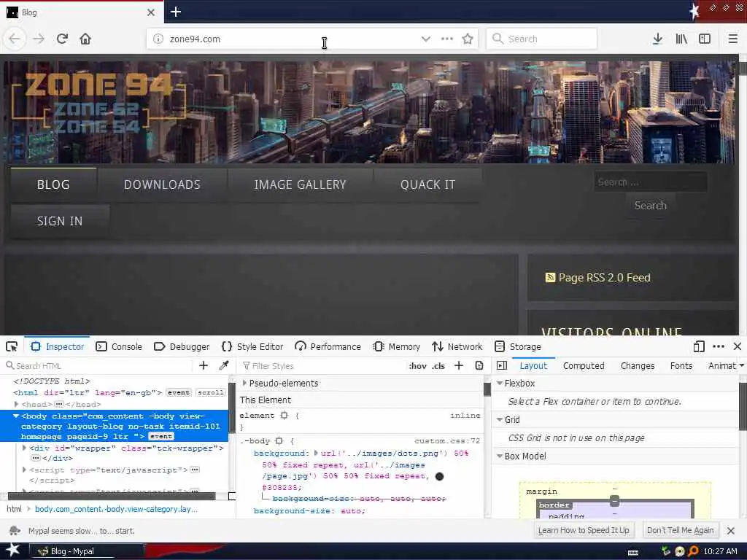Open the DOWNLOADS site menu item
This screenshot has width=747, height=560.
pos(162,184)
